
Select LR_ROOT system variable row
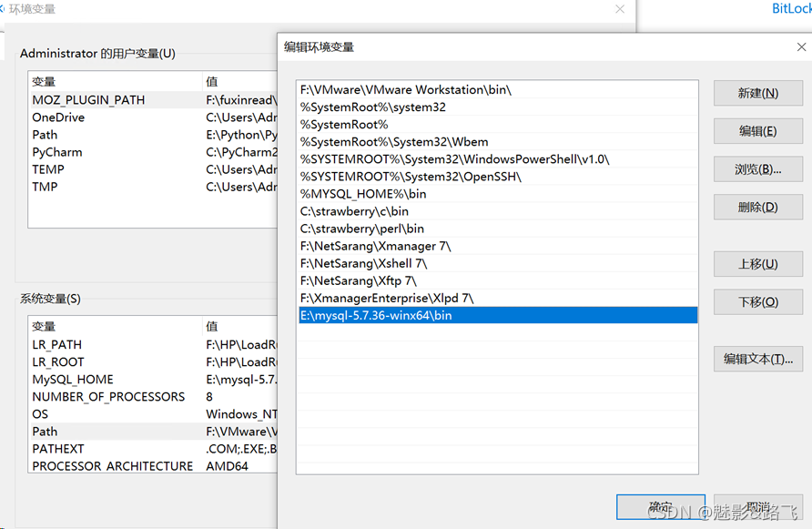tap(153, 362)
